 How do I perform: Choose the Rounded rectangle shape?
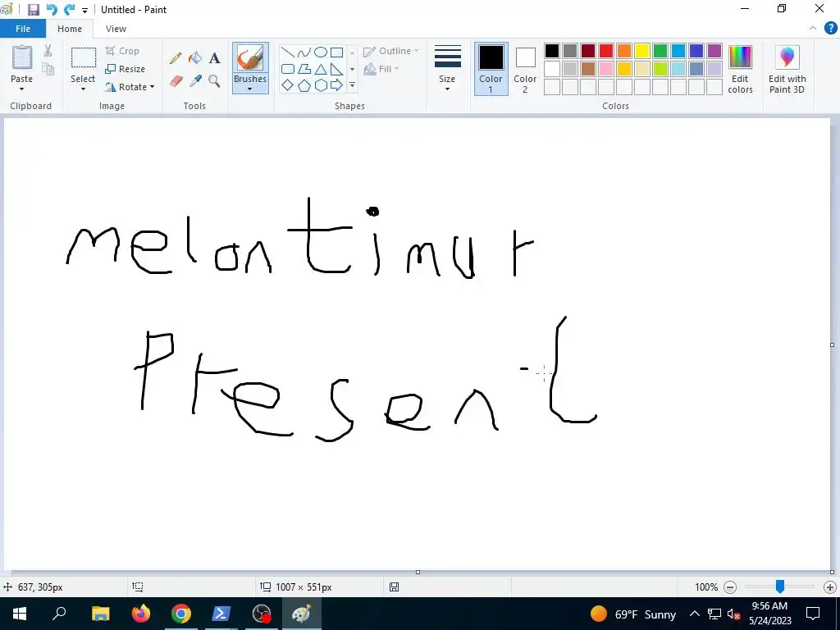pos(288,69)
